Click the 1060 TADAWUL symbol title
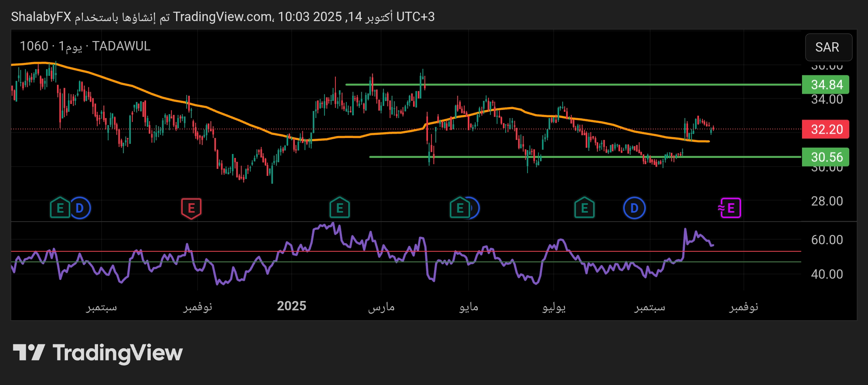This screenshot has width=868, height=385. point(85,46)
